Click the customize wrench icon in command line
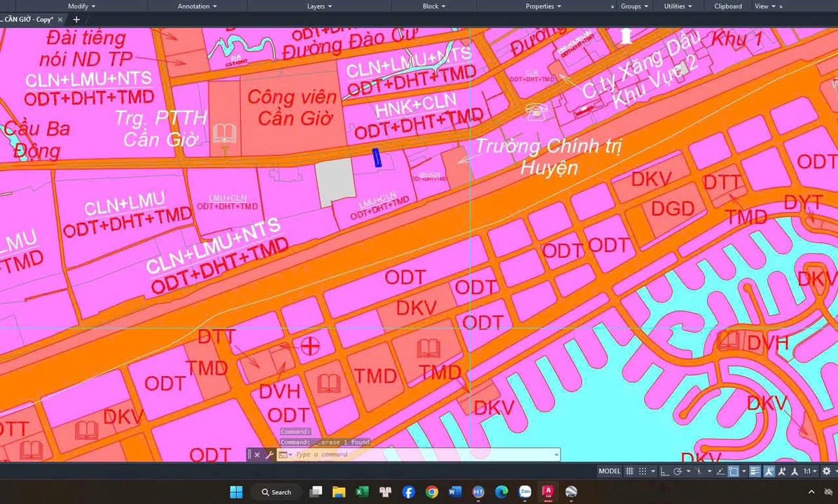This screenshot has height=504, width=838. pos(269,455)
